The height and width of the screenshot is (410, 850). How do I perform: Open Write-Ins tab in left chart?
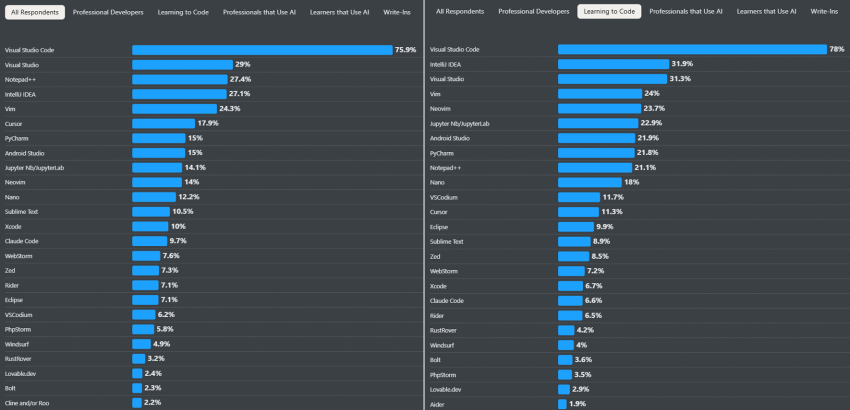[400, 12]
